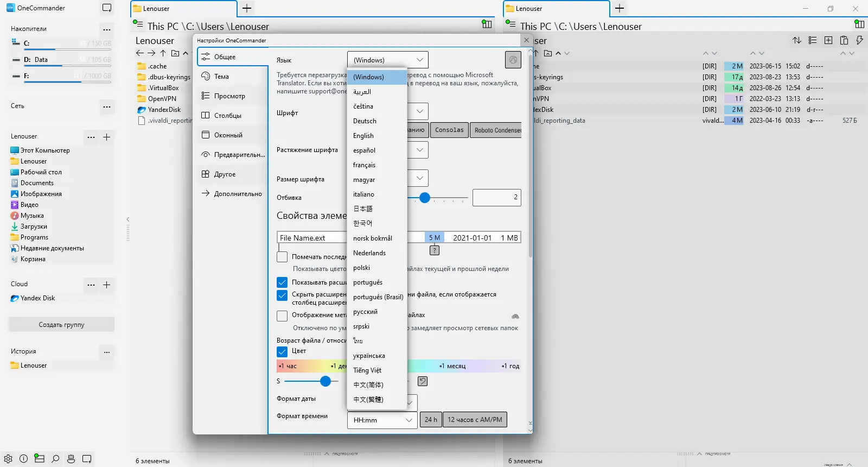Uncheck the 'Показывать расширения' checkbox
868x467 pixels.
pyautogui.click(x=282, y=282)
